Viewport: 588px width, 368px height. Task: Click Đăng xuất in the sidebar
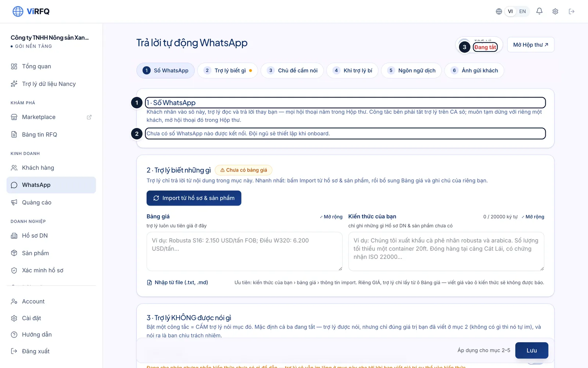click(51, 351)
